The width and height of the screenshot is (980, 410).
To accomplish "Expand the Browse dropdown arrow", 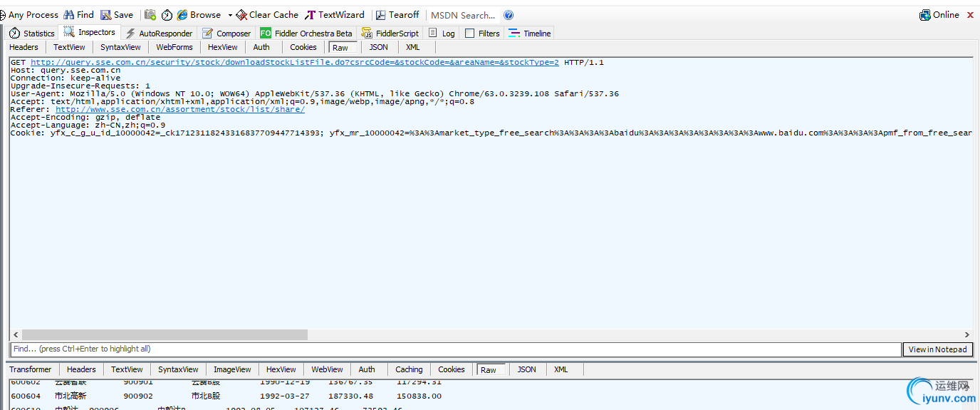I will click(x=230, y=15).
